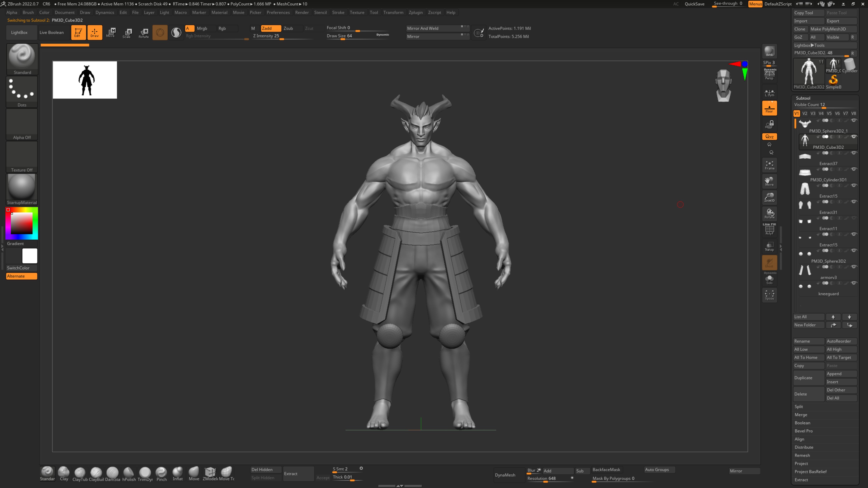This screenshot has height=488, width=868.
Task: Click the BPR render icon
Action: tap(769, 52)
